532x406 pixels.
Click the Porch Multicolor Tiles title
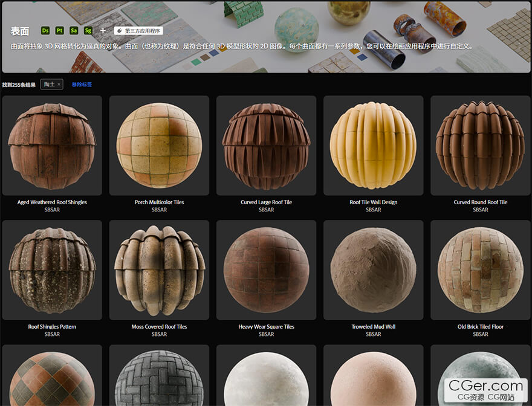(x=159, y=202)
